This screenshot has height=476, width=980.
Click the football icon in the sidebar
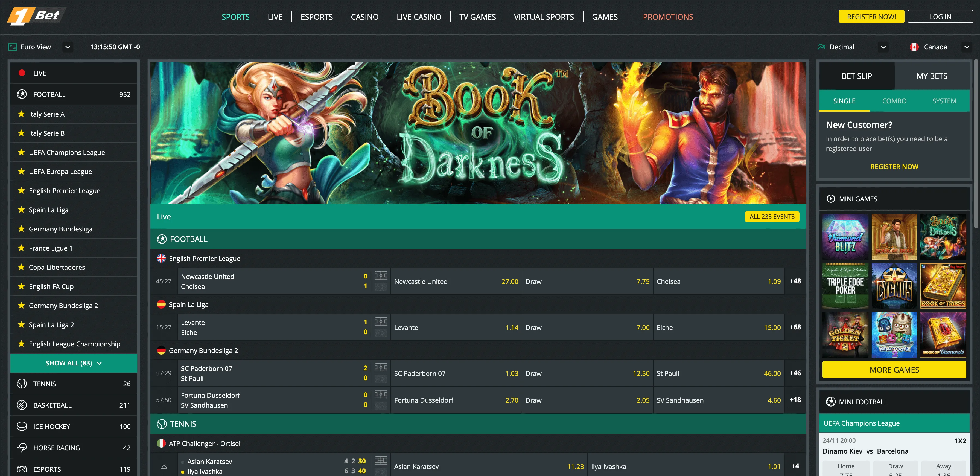tap(22, 94)
